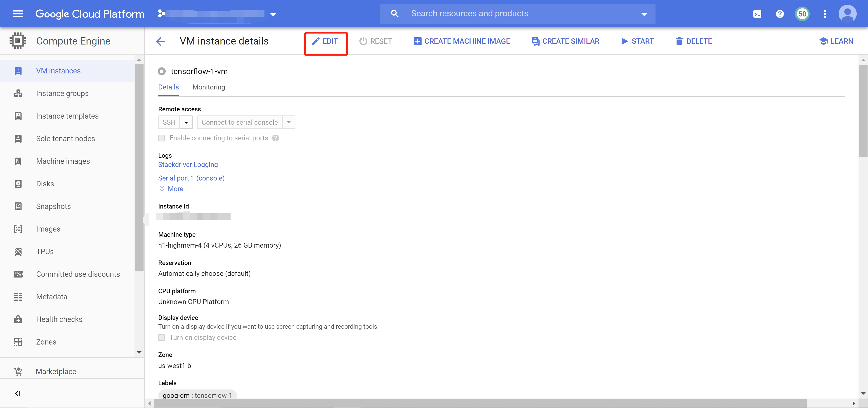Click the machine type n1-highmem-4 text
The image size is (868, 408).
click(219, 245)
